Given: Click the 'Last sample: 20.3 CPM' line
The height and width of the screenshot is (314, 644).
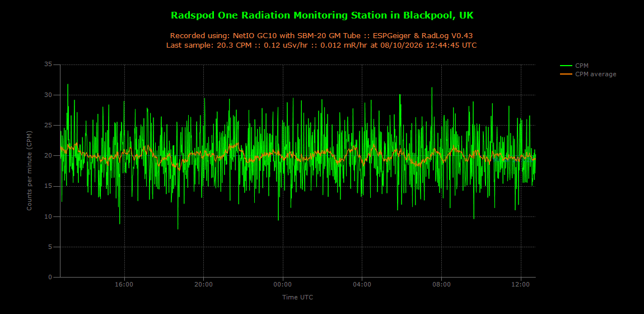Looking at the screenshot, I should tap(321, 45).
